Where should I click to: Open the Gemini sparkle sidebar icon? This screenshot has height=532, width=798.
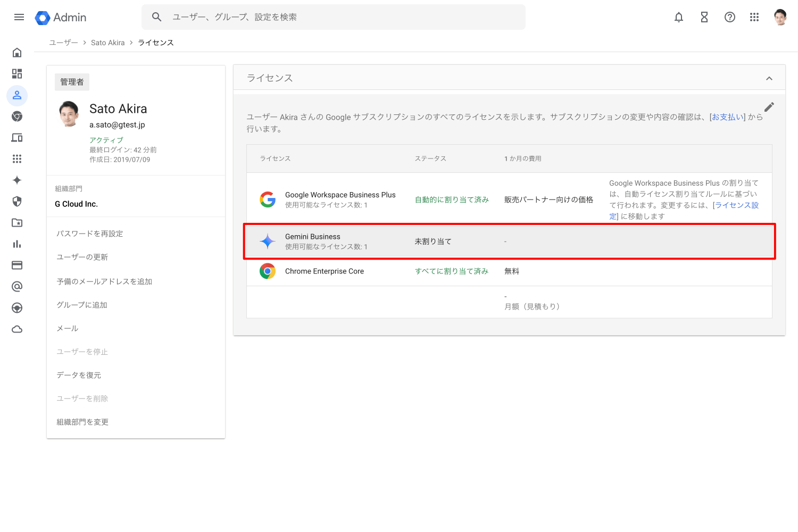click(x=17, y=180)
